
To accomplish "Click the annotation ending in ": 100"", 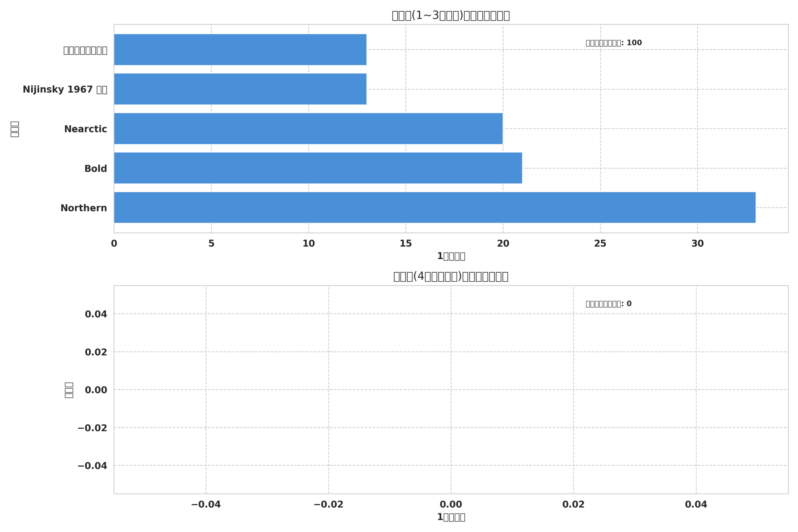I will (614, 43).
